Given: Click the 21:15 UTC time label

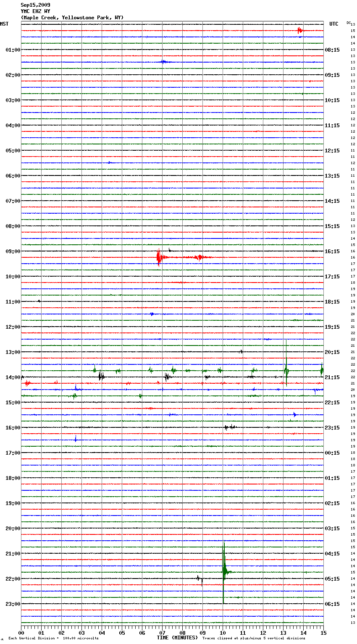Looking at the screenshot, I should coord(332,377).
